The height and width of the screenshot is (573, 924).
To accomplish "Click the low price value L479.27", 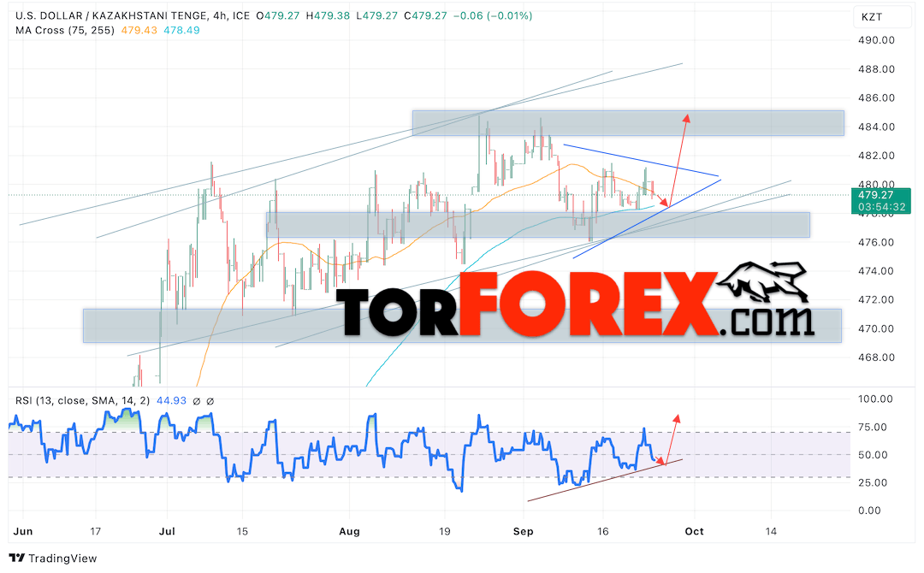I will [x=377, y=16].
